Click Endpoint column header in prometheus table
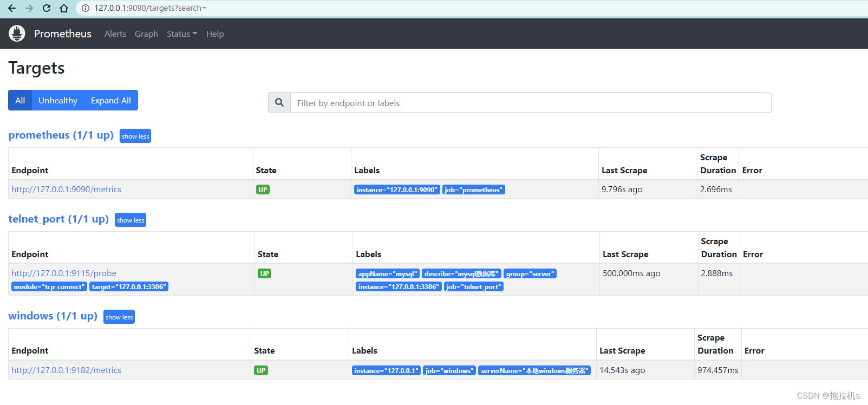The width and height of the screenshot is (868, 405). click(30, 170)
